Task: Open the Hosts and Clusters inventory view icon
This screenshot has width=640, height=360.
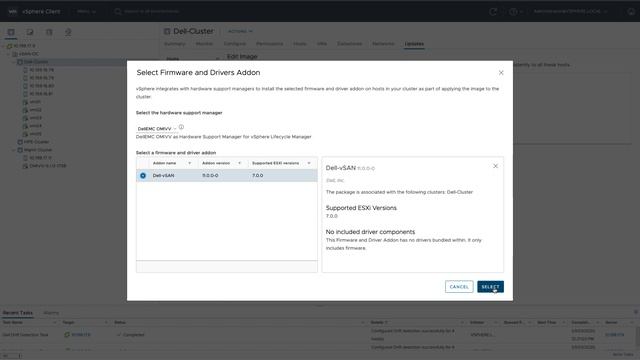Action: [x=11, y=32]
